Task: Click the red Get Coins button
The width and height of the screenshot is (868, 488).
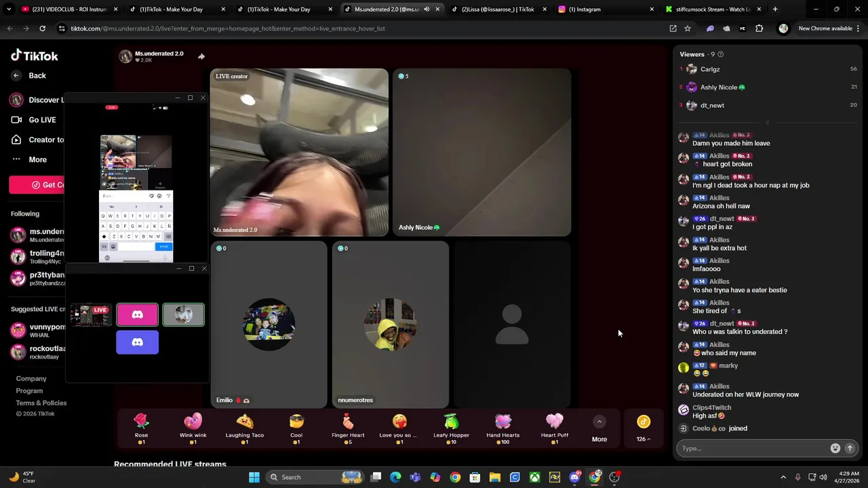Action: (37, 185)
